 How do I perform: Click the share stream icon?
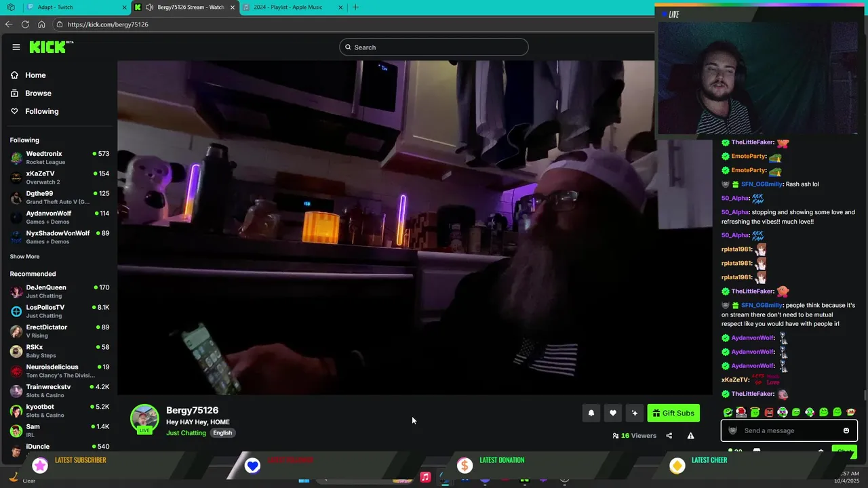(669, 436)
